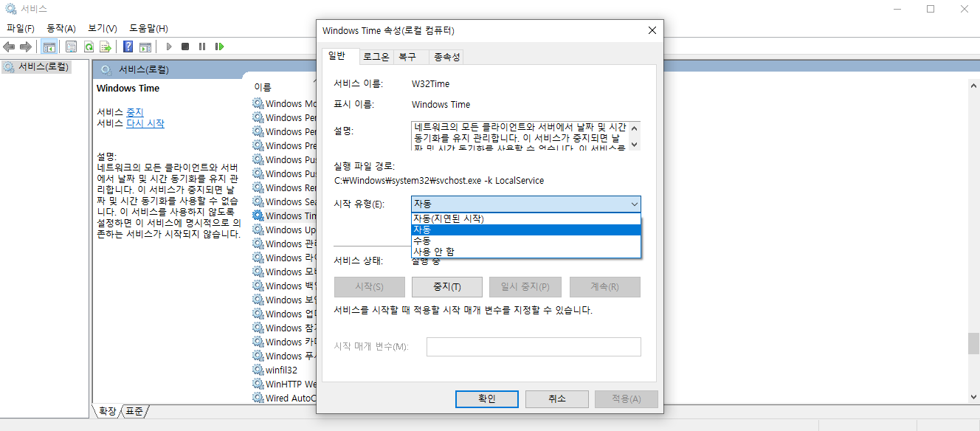
Task: Click the Pause Service toolbar icon
Action: pos(202,46)
